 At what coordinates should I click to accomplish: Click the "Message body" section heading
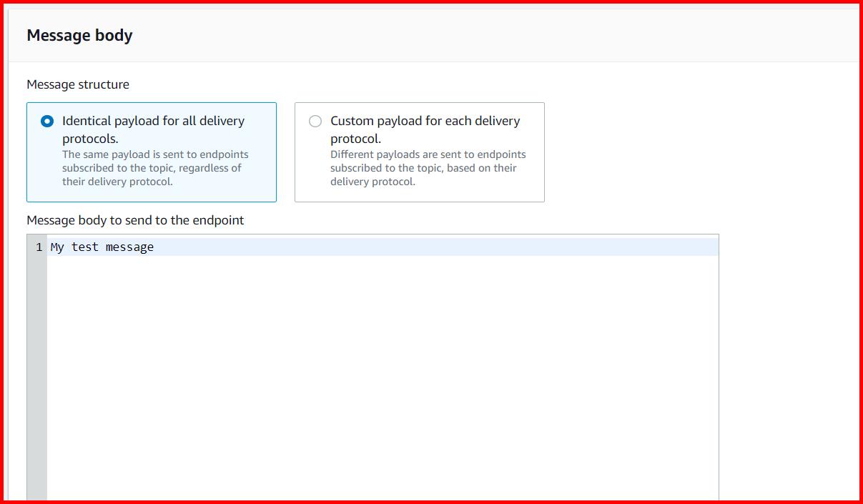[79, 36]
